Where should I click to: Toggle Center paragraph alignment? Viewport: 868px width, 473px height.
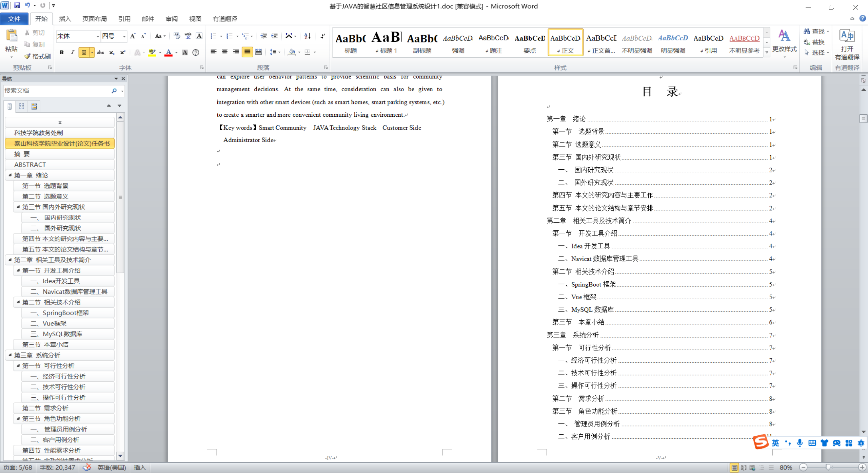(224, 52)
